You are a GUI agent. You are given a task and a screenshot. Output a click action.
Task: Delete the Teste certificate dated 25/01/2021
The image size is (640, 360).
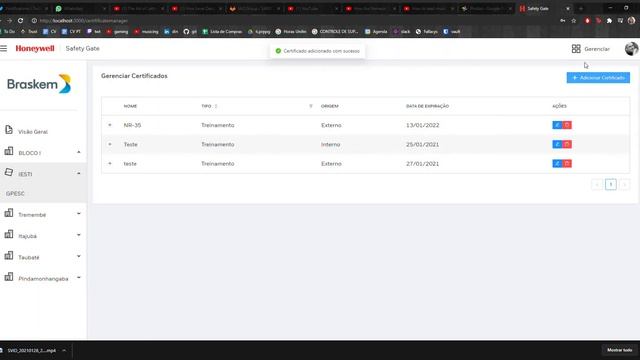[x=567, y=144]
